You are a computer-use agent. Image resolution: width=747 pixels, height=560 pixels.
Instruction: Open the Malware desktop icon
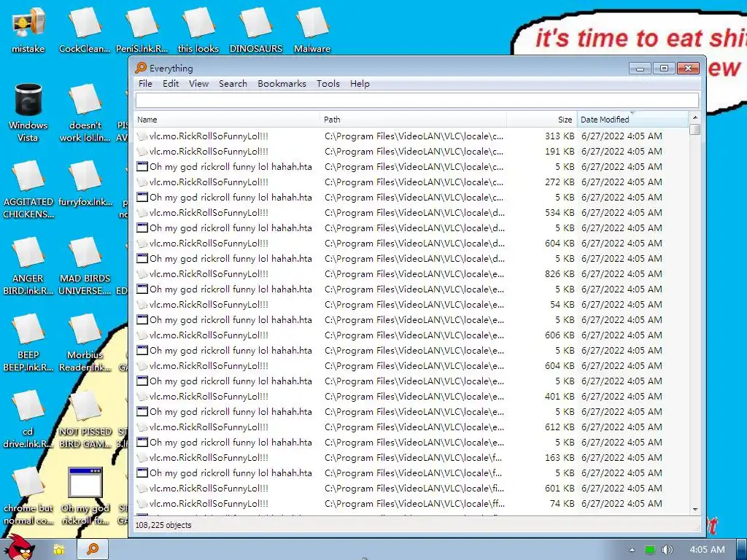[312, 31]
